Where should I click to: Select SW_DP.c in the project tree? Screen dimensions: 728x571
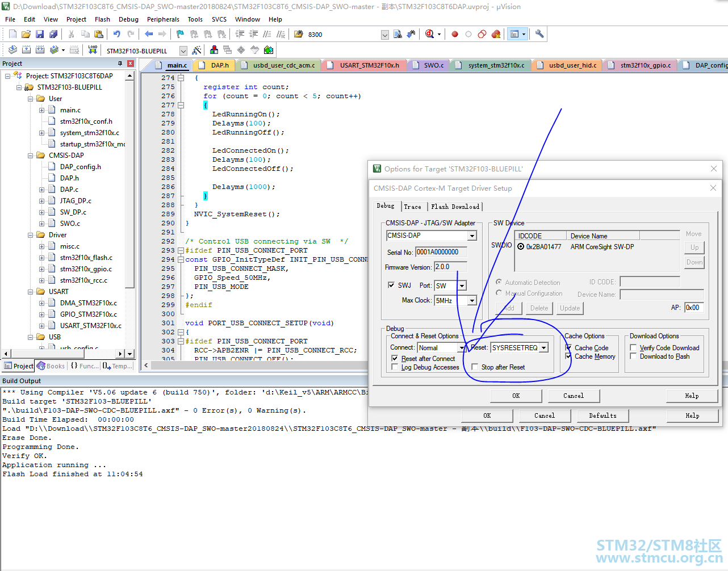(x=73, y=212)
